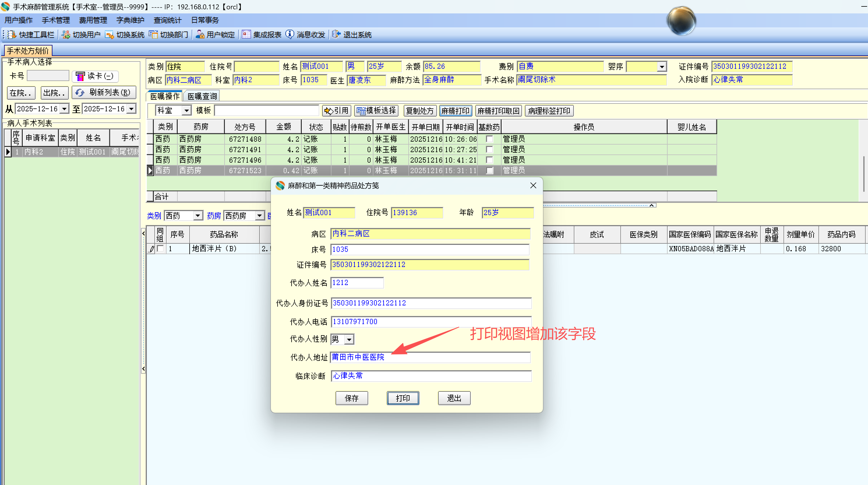Open the start date dropdown after 从
Screen dimensions: 868x485
64,109
